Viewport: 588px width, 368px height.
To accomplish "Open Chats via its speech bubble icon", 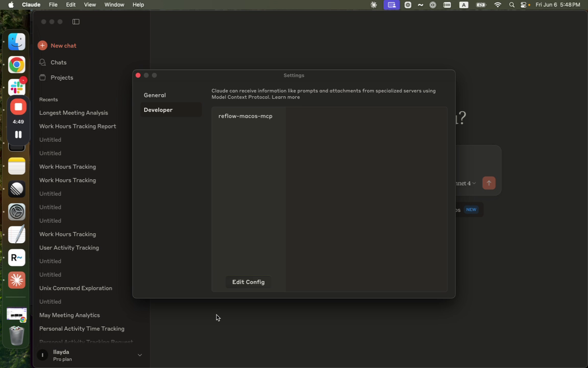I will point(43,62).
